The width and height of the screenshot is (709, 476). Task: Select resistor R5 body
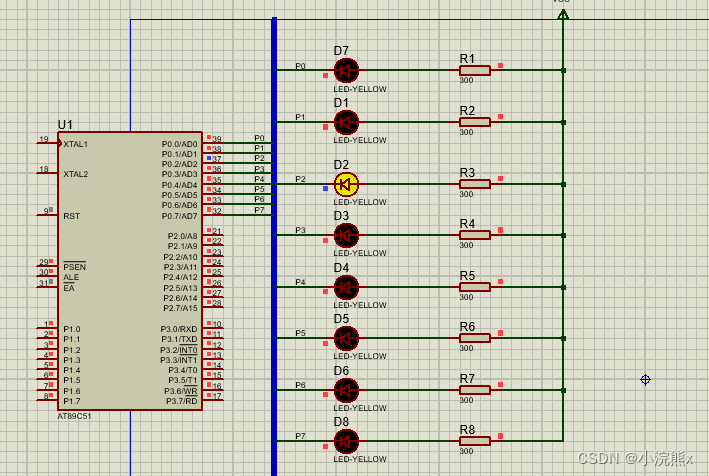[475, 287]
